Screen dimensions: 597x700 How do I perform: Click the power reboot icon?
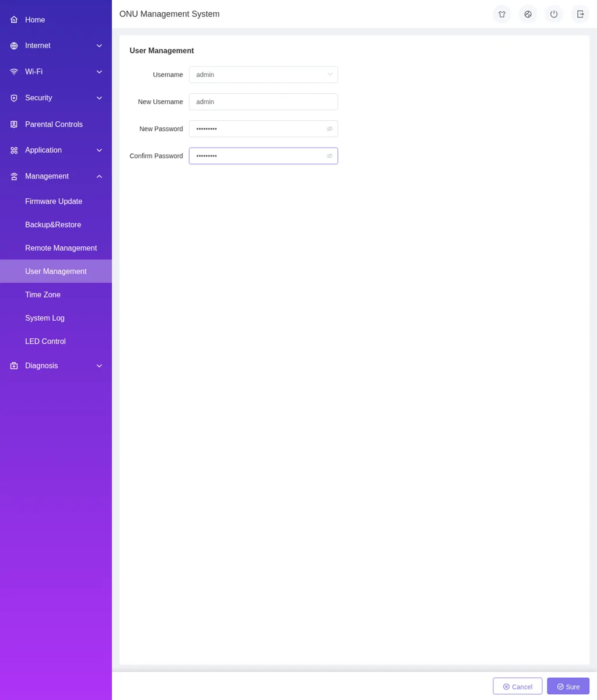[554, 14]
